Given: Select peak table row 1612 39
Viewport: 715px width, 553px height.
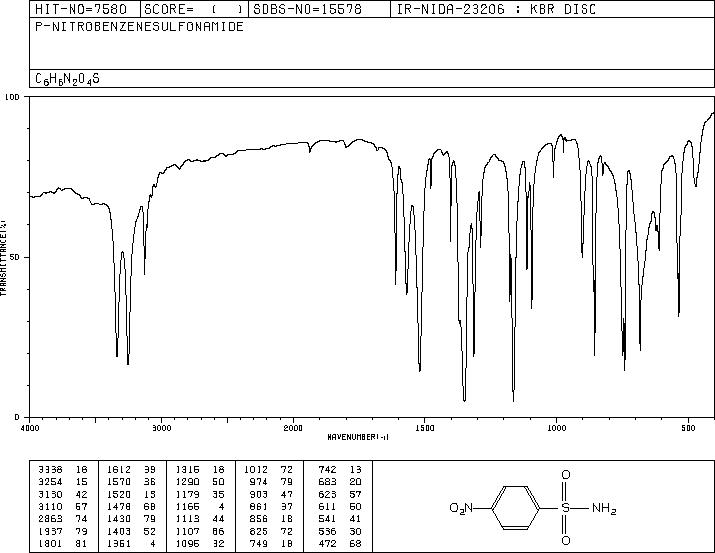Looking at the screenshot, I should pos(132,470).
